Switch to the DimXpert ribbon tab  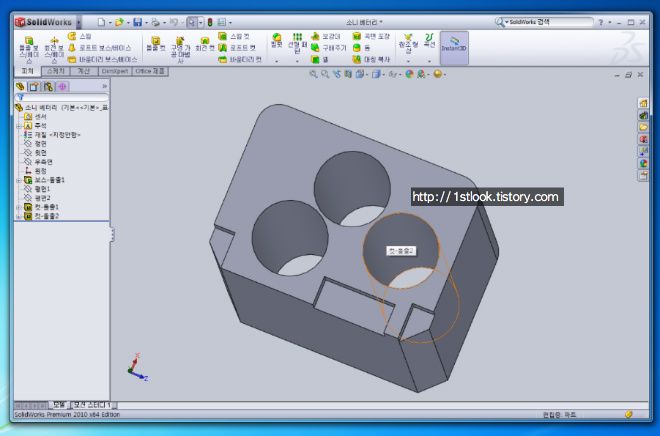114,71
